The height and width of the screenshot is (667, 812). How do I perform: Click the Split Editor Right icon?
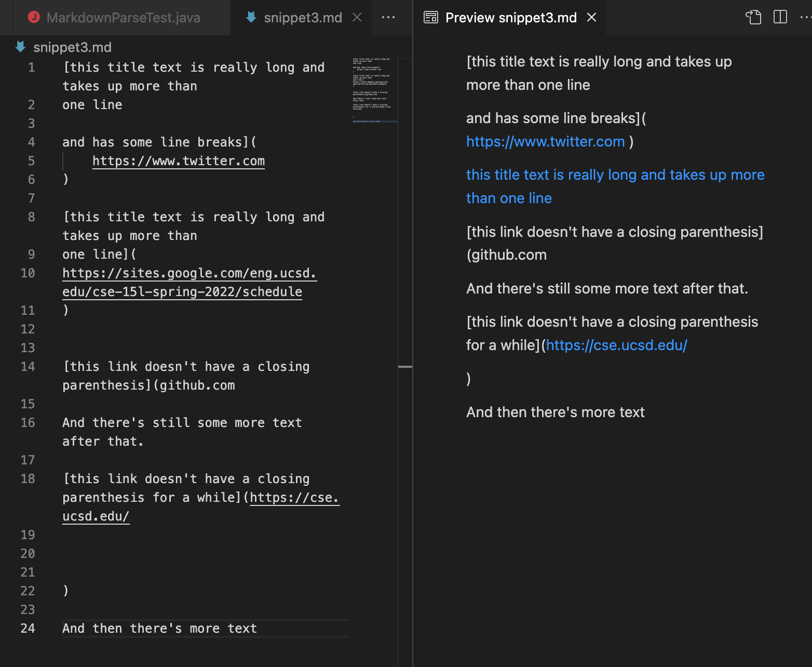[x=780, y=17]
